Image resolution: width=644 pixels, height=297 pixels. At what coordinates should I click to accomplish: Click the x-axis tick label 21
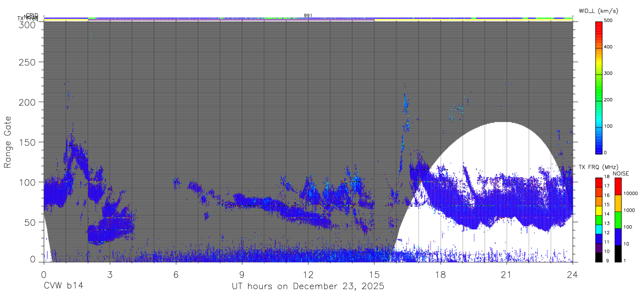(x=506, y=274)
